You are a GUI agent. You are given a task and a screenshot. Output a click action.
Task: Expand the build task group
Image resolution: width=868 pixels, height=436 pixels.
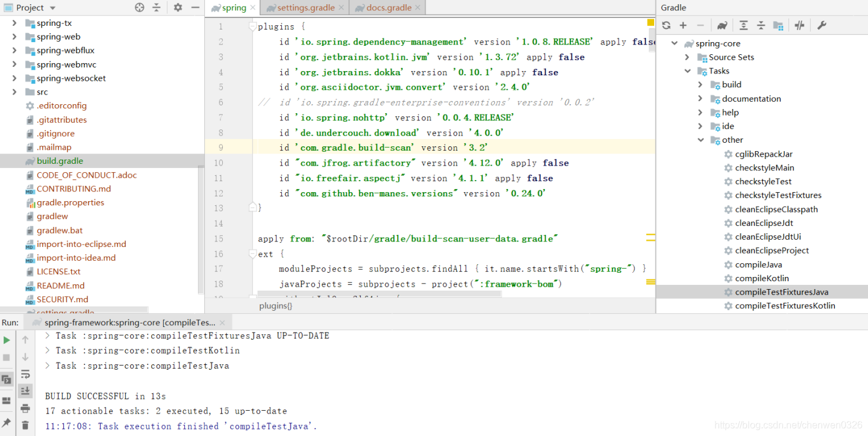700,85
